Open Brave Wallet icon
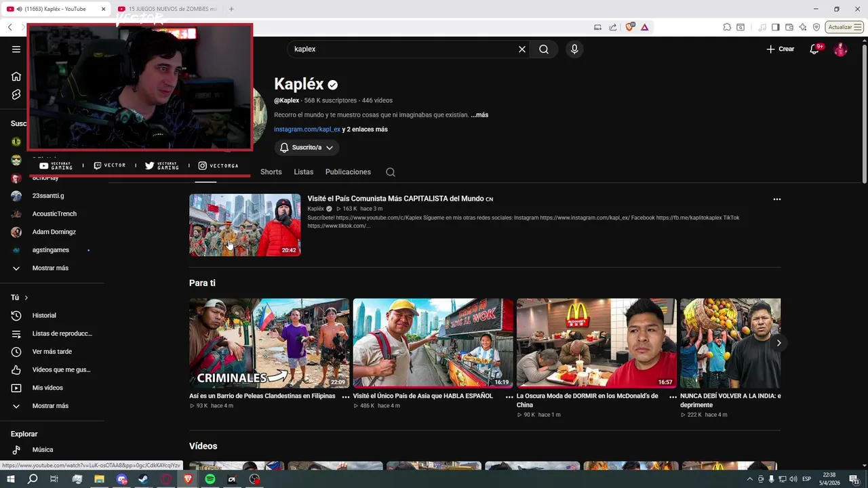Viewport: 868px width, 488px height. click(789, 27)
